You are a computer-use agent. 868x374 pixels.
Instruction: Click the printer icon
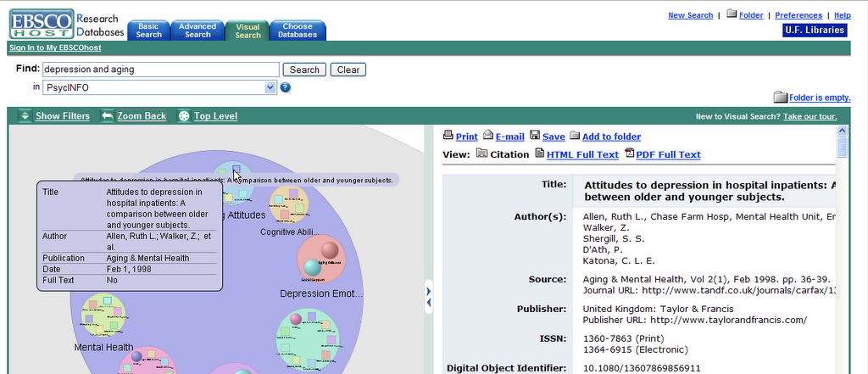(448, 135)
